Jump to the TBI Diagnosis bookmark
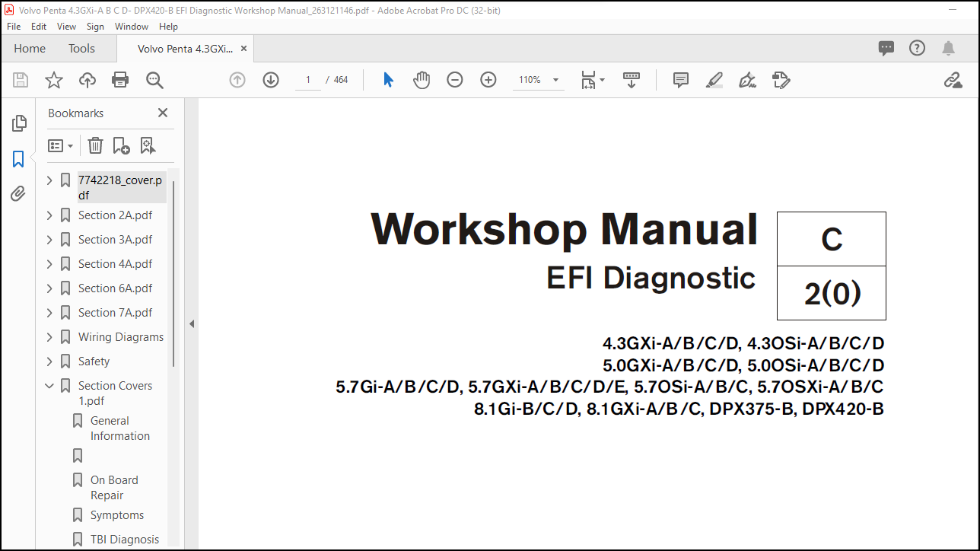980x551 pixels. pos(125,540)
